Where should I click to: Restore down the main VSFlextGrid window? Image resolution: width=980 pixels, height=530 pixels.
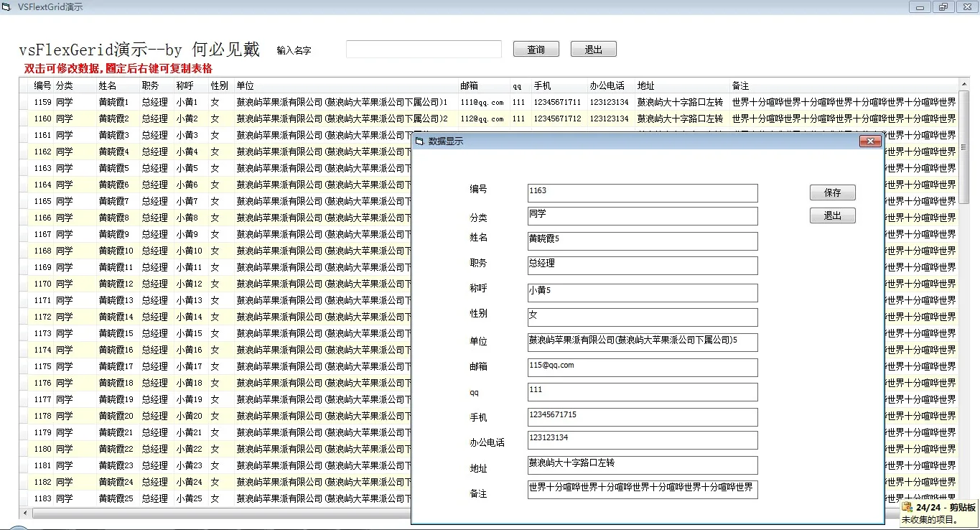[943, 6]
